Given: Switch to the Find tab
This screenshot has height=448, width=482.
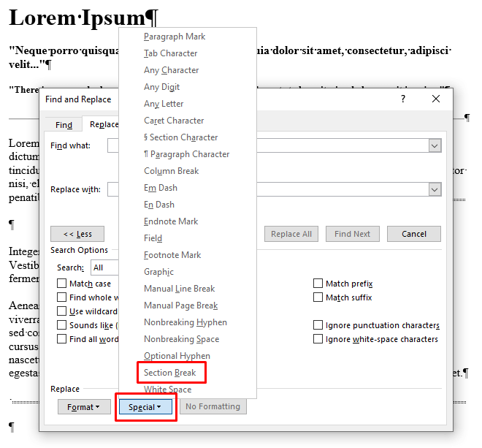Looking at the screenshot, I should pyautogui.click(x=64, y=125).
